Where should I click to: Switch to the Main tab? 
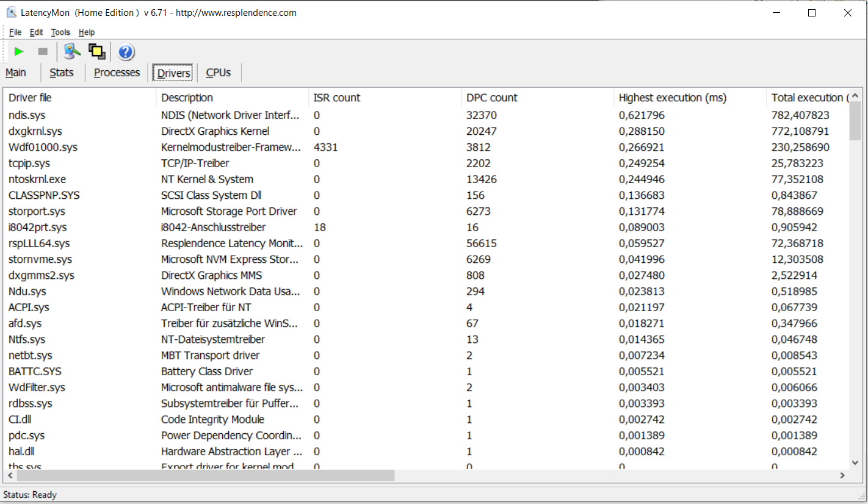16,73
